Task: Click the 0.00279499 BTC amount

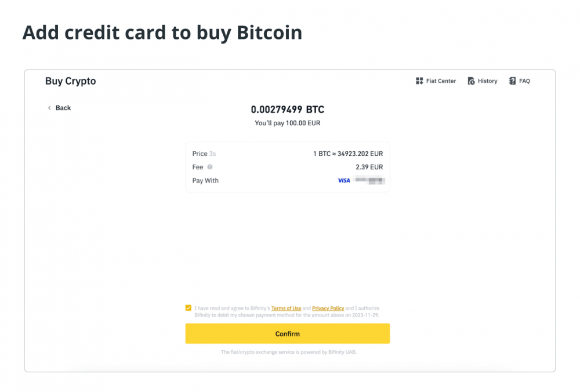Action: [288, 110]
